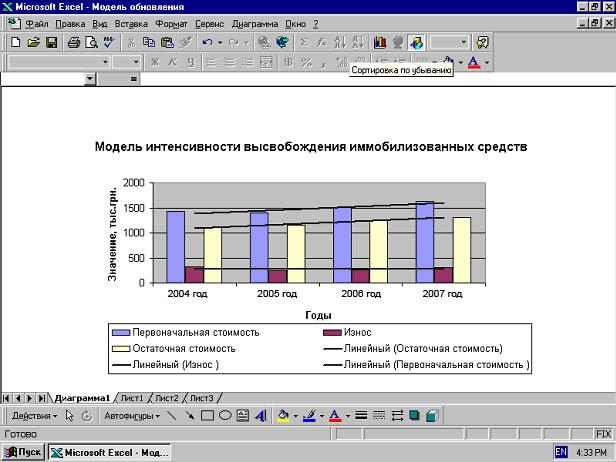Open Dash Style options on the drawing toolbar
The image size is (616, 462).
pos(379,416)
